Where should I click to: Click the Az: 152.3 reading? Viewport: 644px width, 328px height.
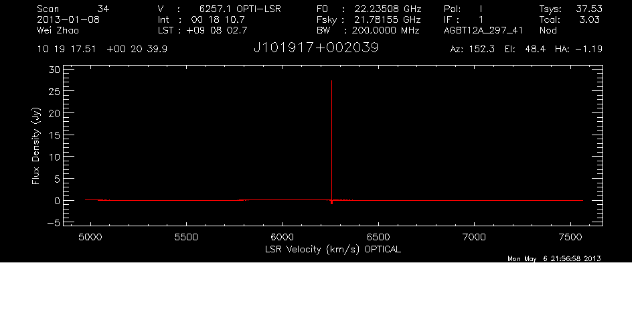(473, 50)
